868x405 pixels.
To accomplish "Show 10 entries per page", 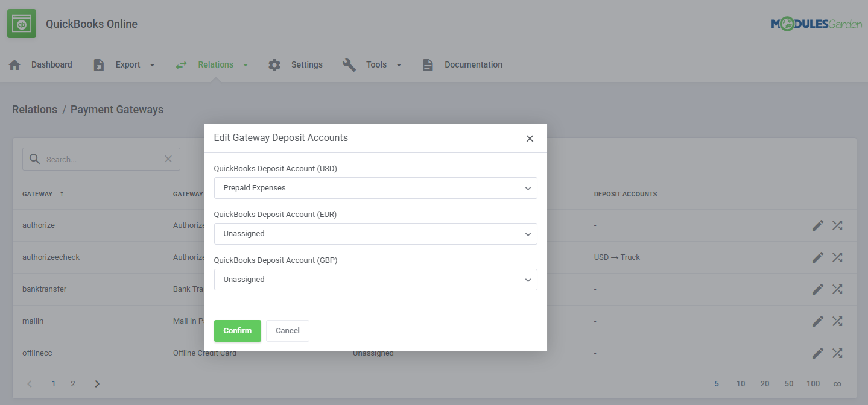I will click(741, 384).
